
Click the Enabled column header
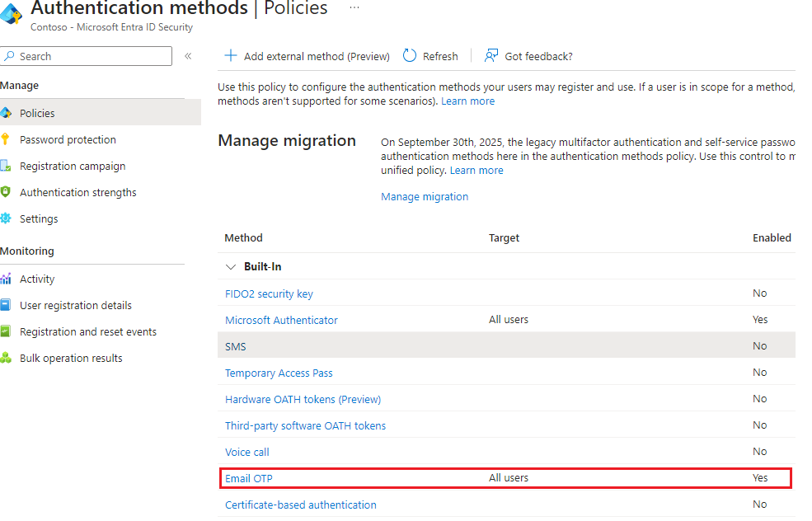tap(772, 237)
